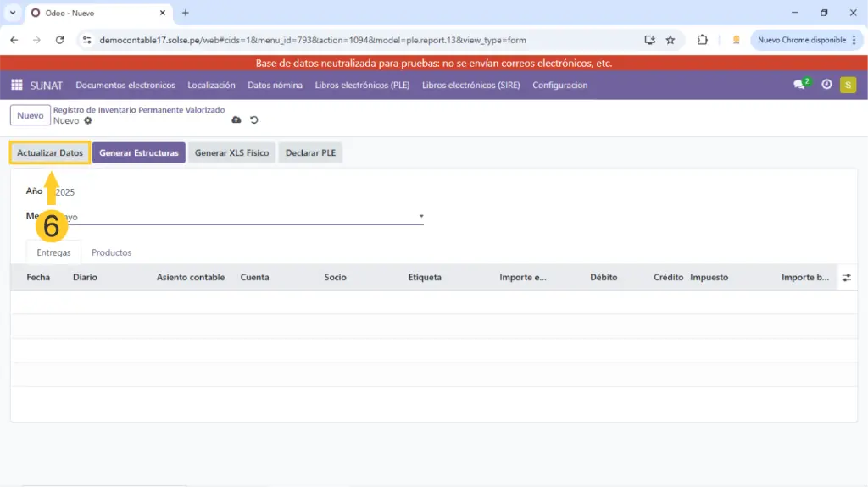Screen dimensions: 868x487
Task: Click the Actualizar Datos button
Action: pos(50,153)
